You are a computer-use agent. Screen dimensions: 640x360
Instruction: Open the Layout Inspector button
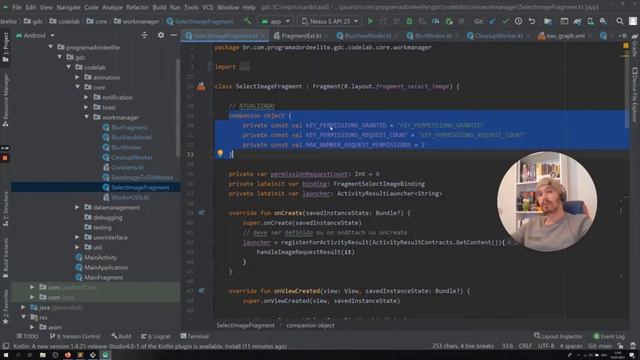558,336
